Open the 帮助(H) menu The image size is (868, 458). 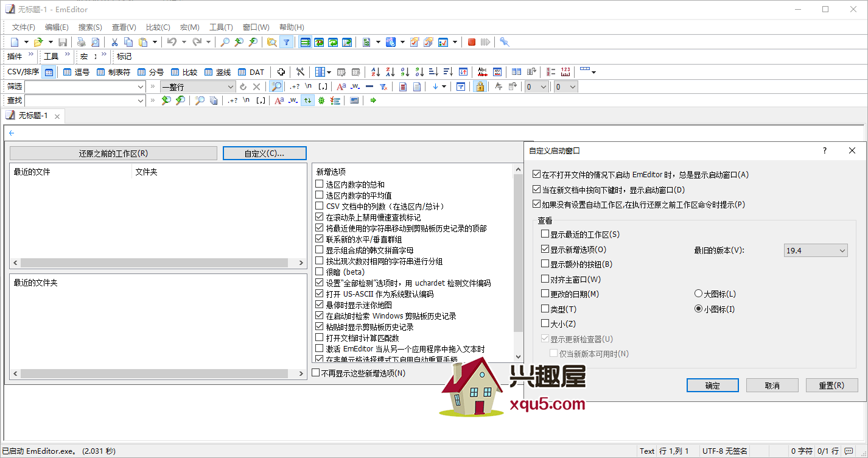tap(292, 27)
